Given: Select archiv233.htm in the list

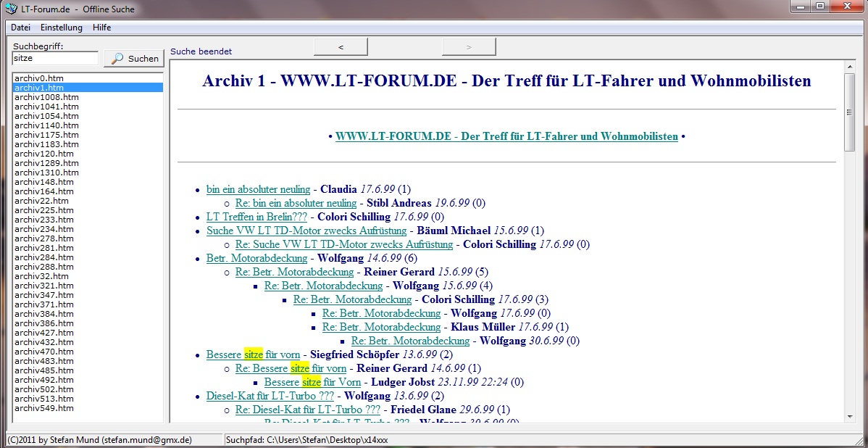Looking at the screenshot, I should coord(88,220).
